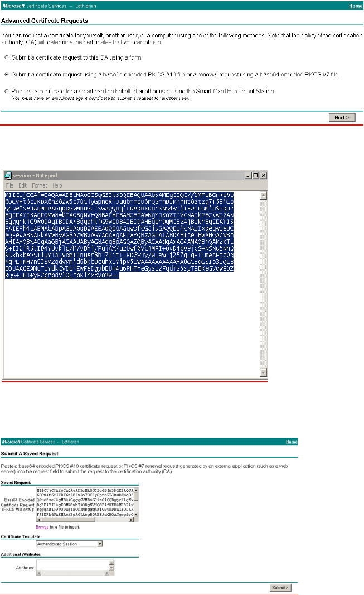Click inside the Notepad selected base64 text
This screenshot has width=364, height=595.
pos(119,236)
